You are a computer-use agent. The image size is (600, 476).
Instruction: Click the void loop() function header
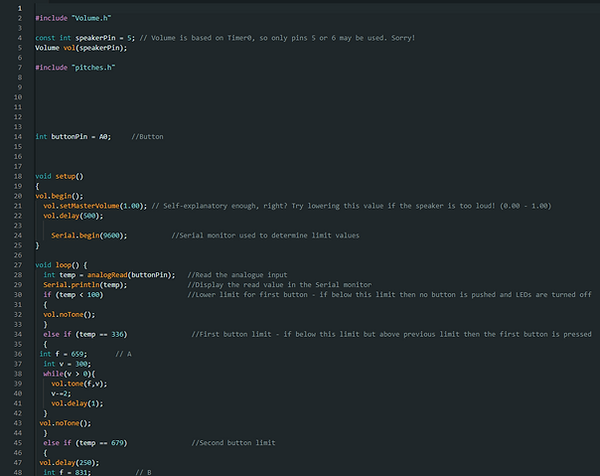tap(62, 264)
